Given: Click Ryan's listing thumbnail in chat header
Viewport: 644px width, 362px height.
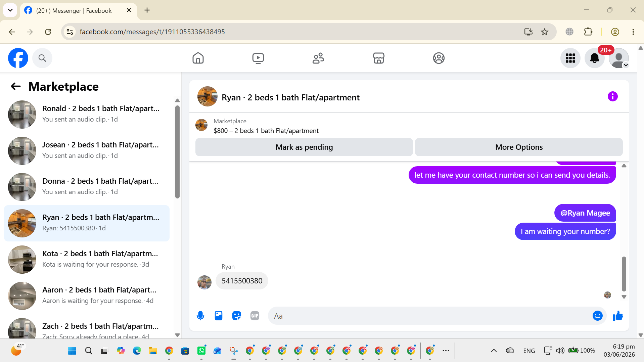Looking at the screenshot, I should click(207, 97).
